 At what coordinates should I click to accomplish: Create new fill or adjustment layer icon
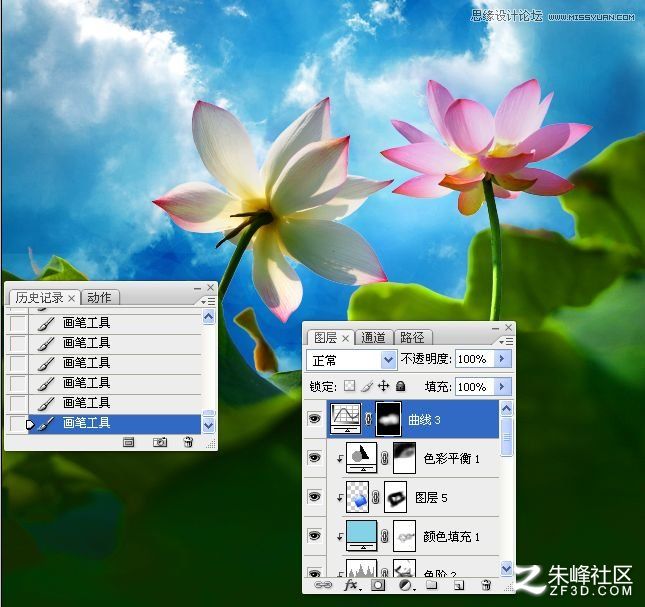[407, 585]
